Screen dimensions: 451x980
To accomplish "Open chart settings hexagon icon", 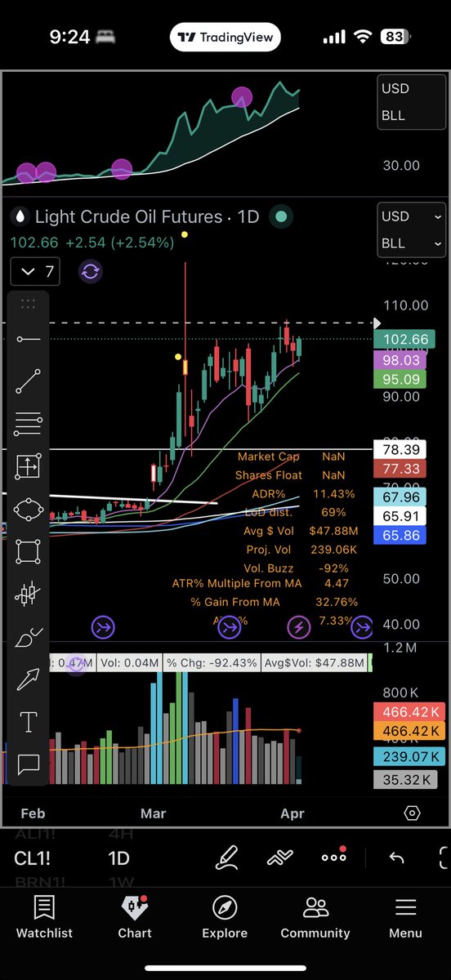I will tap(413, 813).
